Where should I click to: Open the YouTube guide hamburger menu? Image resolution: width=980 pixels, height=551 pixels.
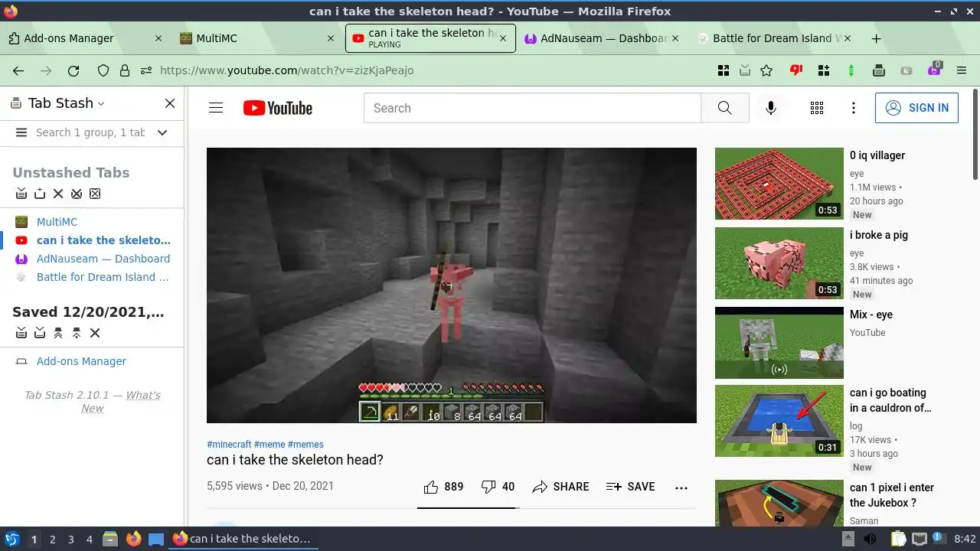[x=216, y=108]
